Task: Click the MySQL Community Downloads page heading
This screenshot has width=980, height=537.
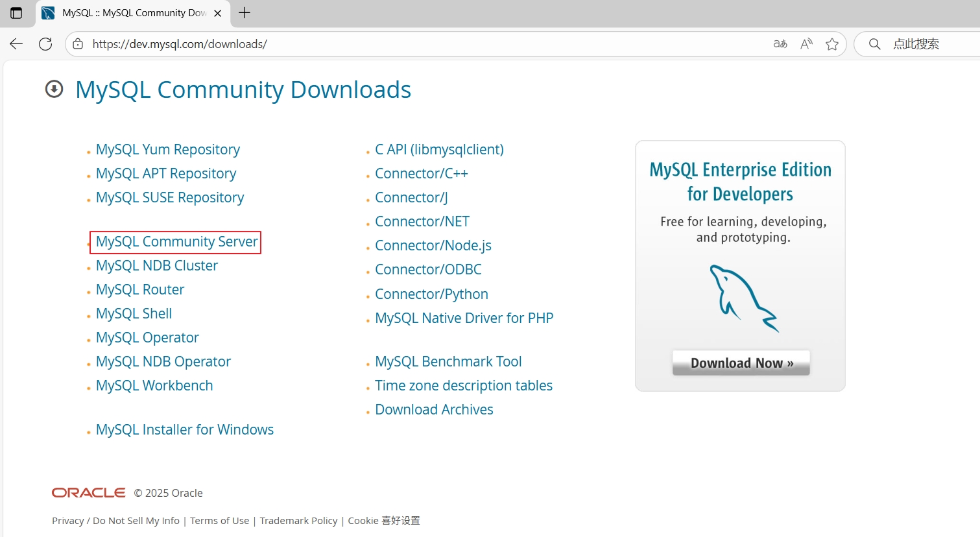Action: (243, 89)
